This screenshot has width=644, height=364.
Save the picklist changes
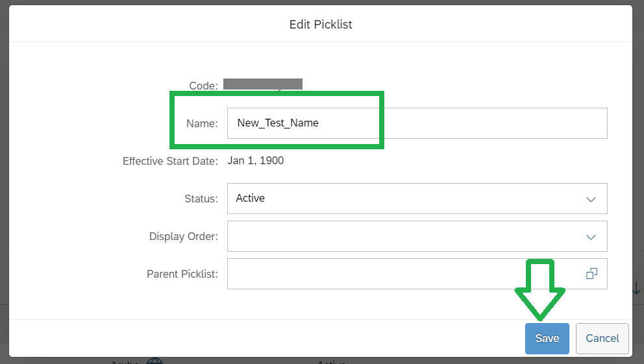[x=547, y=339]
